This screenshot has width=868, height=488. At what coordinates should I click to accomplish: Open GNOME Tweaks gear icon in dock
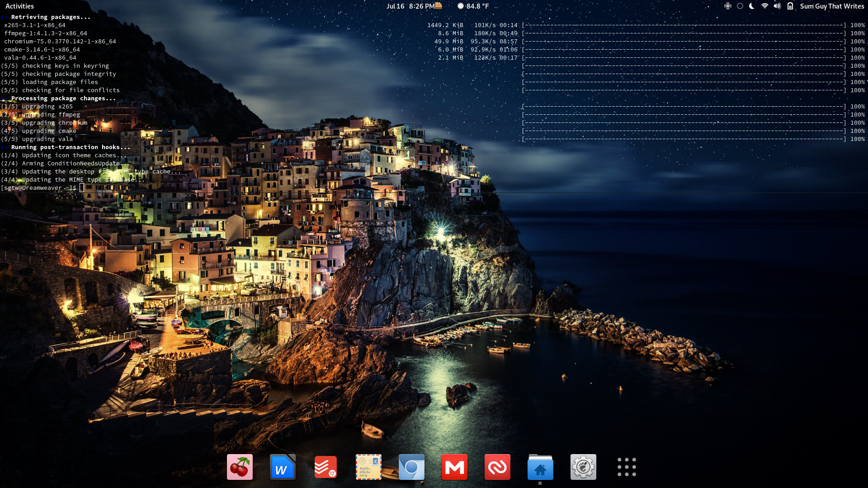tap(583, 467)
